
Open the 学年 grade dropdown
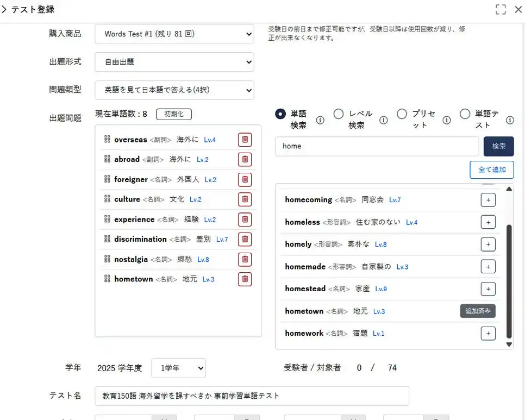[178, 368]
